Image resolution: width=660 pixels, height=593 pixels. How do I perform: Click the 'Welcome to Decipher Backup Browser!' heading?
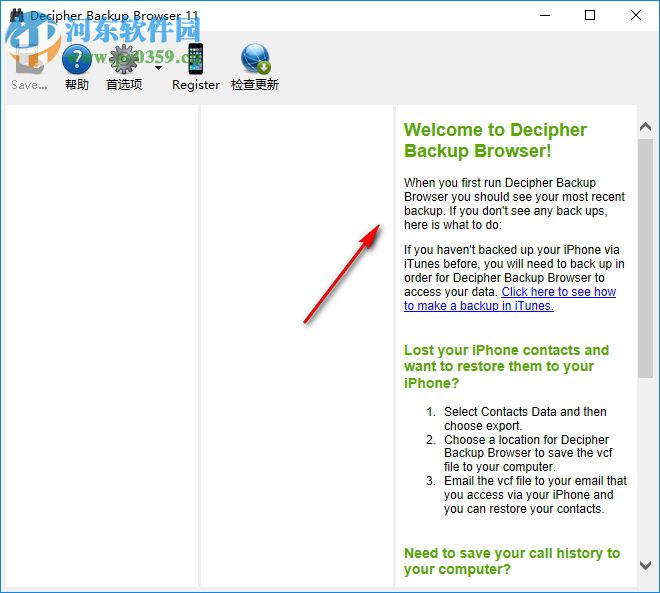[x=495, y=140]
